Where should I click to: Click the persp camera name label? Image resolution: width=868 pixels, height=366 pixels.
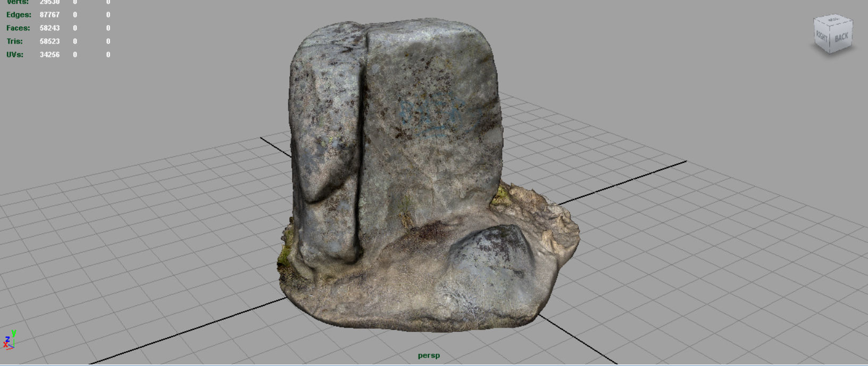429,355
